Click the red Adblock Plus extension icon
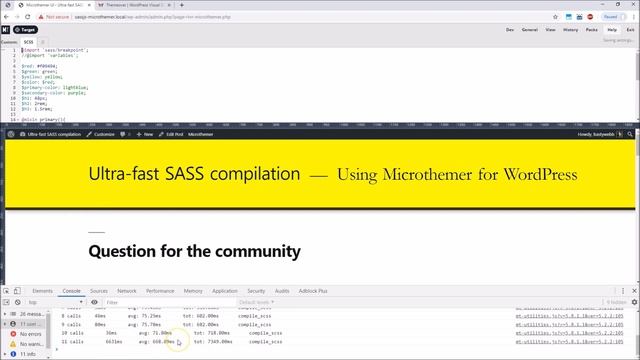The height and width of the screenshot is (360, 640). [590, 17]
